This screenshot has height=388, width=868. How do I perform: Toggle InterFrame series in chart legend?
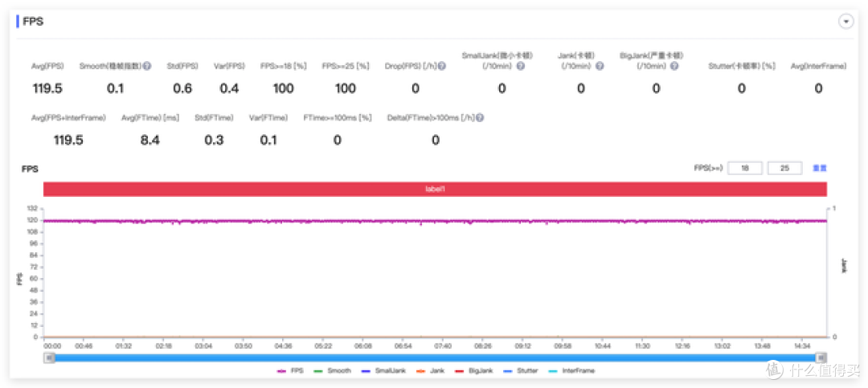[571, 371]
